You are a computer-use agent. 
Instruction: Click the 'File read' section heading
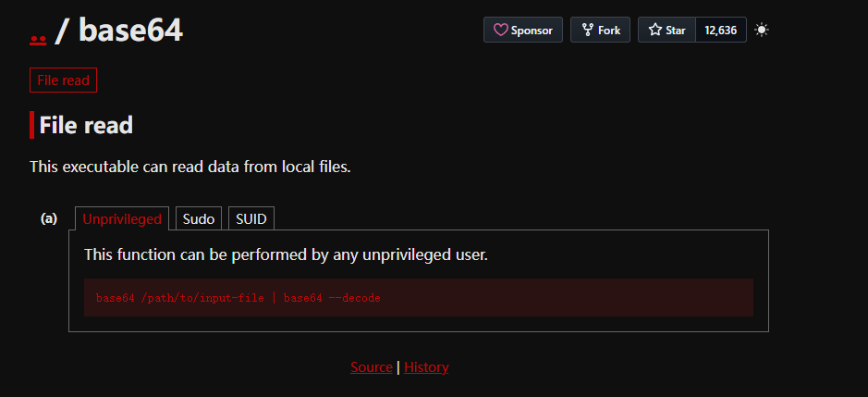pyautogui.click(x=86, y=125)
